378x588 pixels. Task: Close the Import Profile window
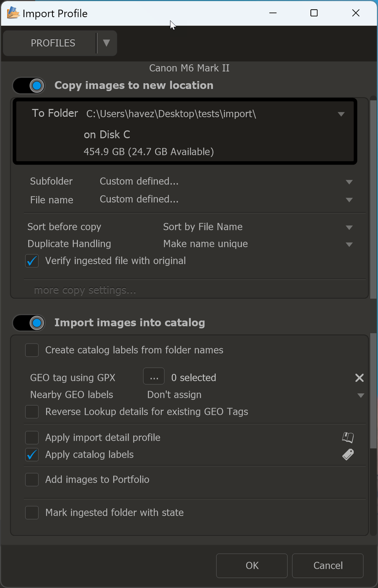356,13
